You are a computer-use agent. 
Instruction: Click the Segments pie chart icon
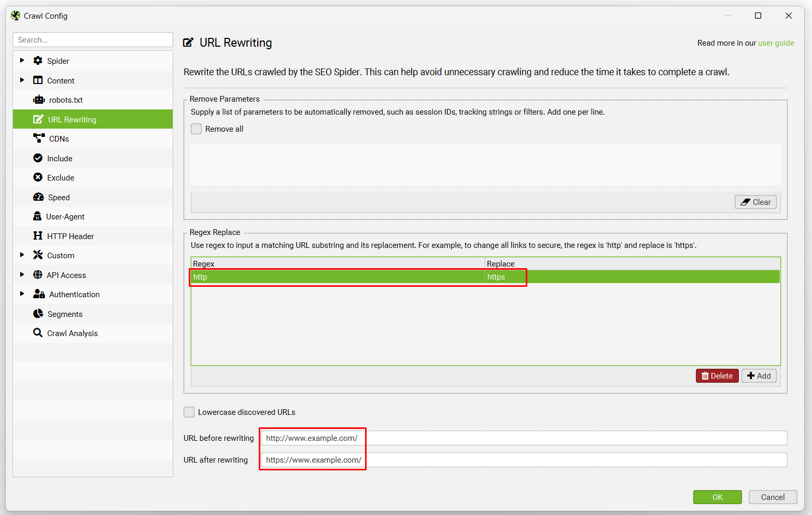click(x=38, y=313)
